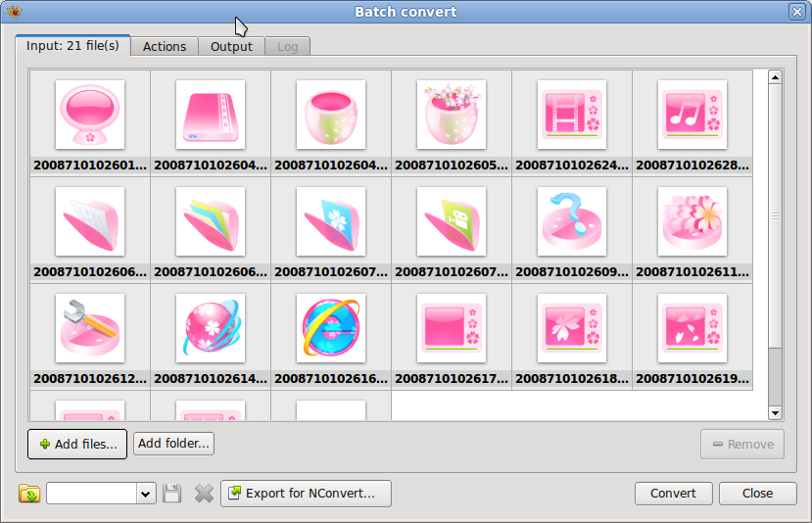This screenshot has width=812, height=523.
Task: Select the cherry blossom disc thumbnail 2008710102611
Action: pos(693,221)
